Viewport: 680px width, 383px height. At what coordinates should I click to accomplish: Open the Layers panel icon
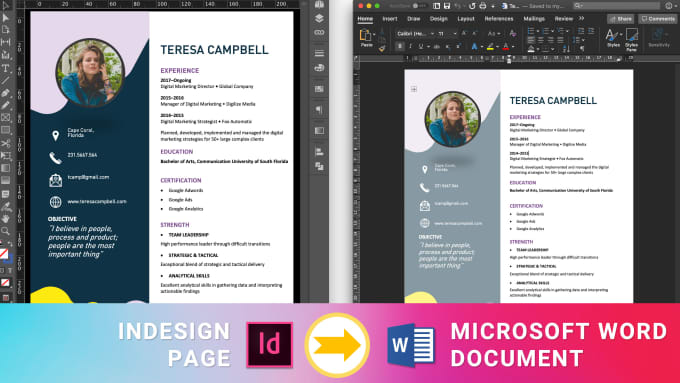(x=319, y=18)
